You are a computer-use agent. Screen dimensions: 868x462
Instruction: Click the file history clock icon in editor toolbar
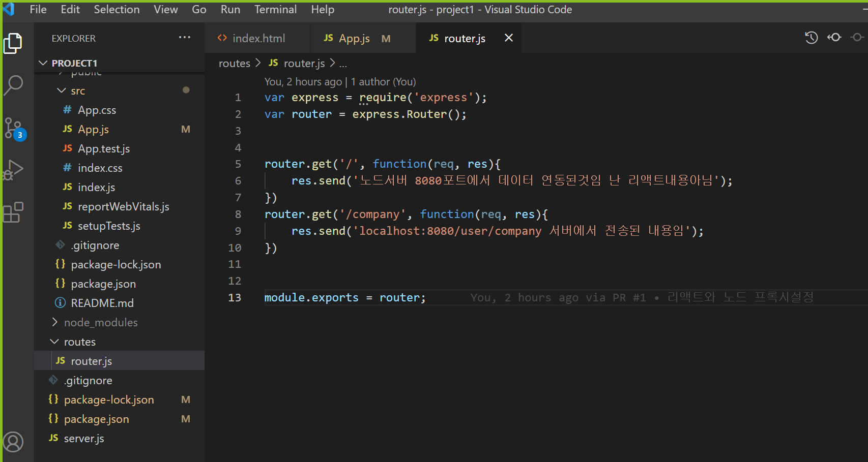pos(811,37)
